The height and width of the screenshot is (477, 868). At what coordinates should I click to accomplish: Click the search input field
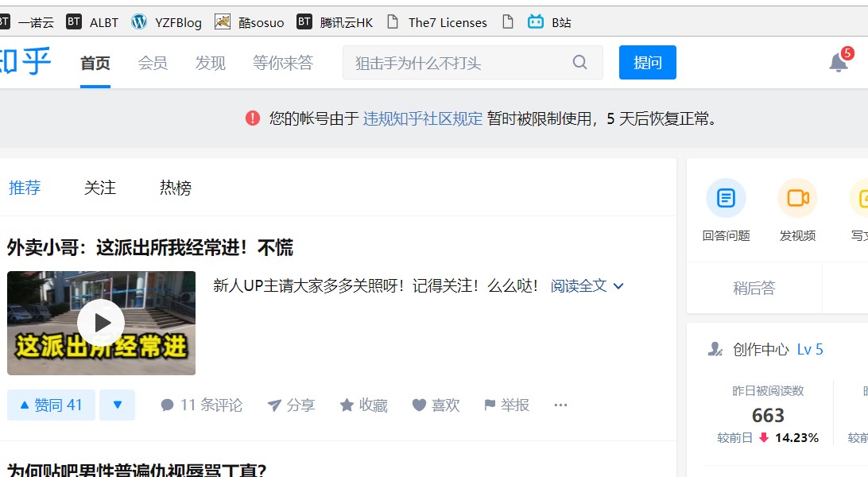457,63
